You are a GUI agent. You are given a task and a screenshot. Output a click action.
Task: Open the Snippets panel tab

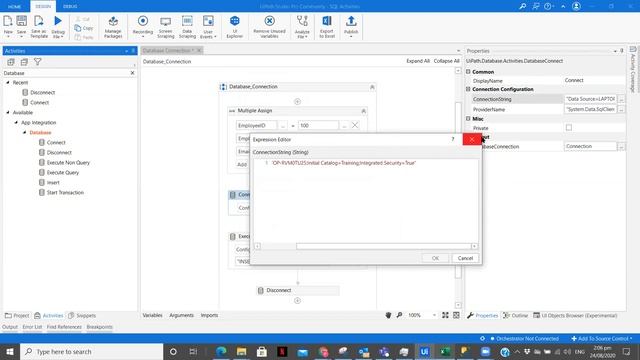pos(82,316)
